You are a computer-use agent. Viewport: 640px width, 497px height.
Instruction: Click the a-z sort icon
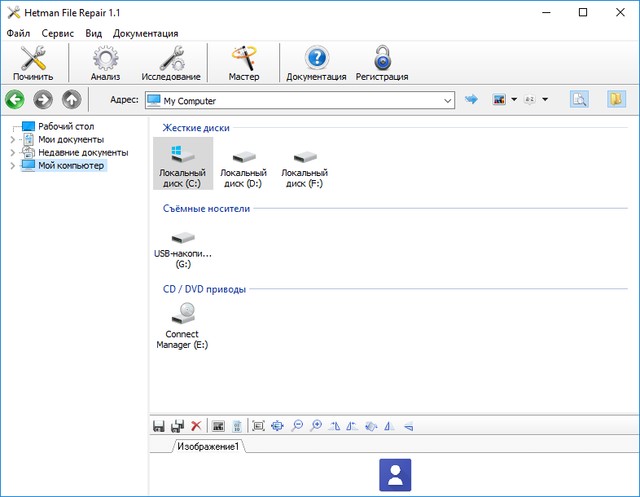530,99
